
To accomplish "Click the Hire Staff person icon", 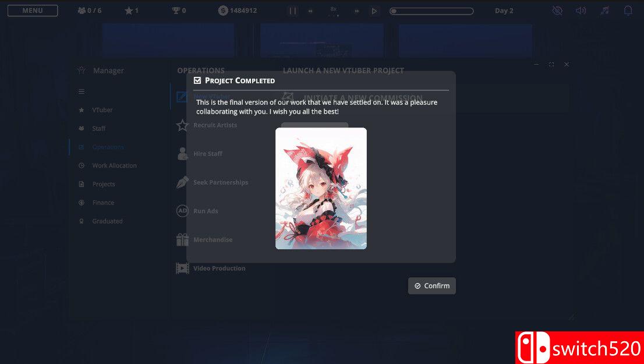I will pos(182,153).
